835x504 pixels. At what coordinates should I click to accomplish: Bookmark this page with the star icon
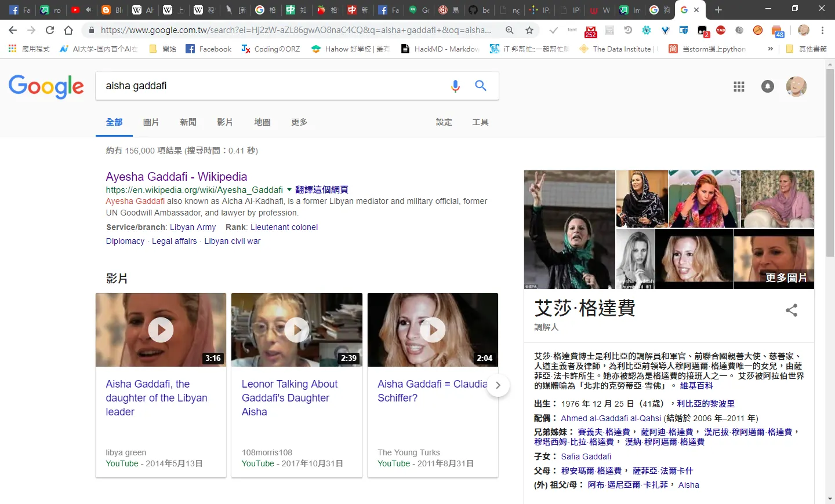[529, 30]
